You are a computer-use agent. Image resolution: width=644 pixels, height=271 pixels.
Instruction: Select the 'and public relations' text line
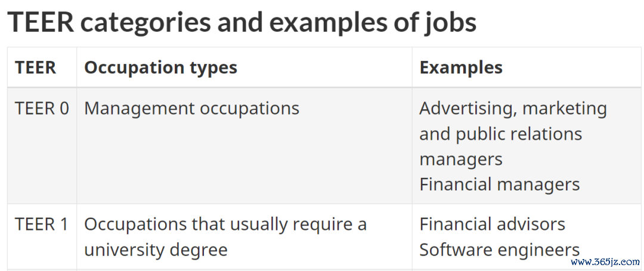coord(501,134)
